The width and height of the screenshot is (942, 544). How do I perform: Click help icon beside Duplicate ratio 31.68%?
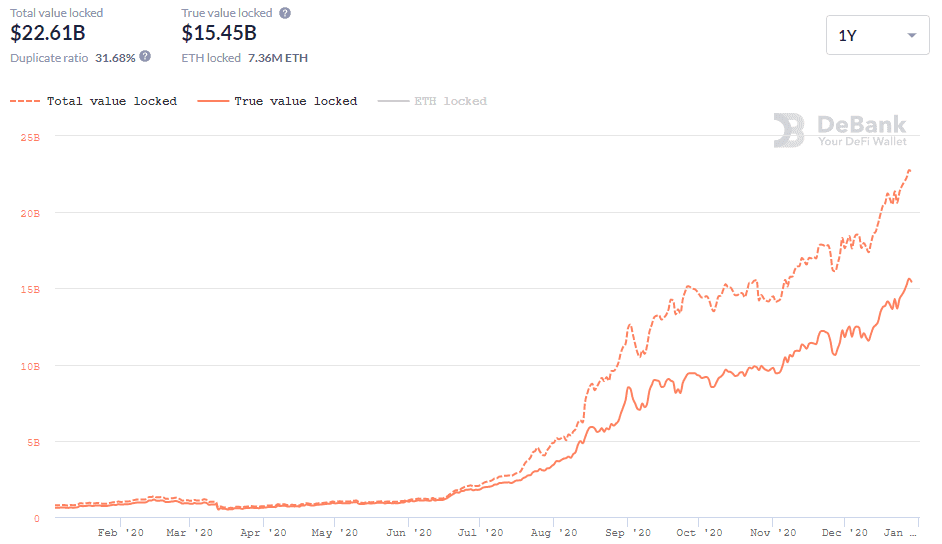145,56
